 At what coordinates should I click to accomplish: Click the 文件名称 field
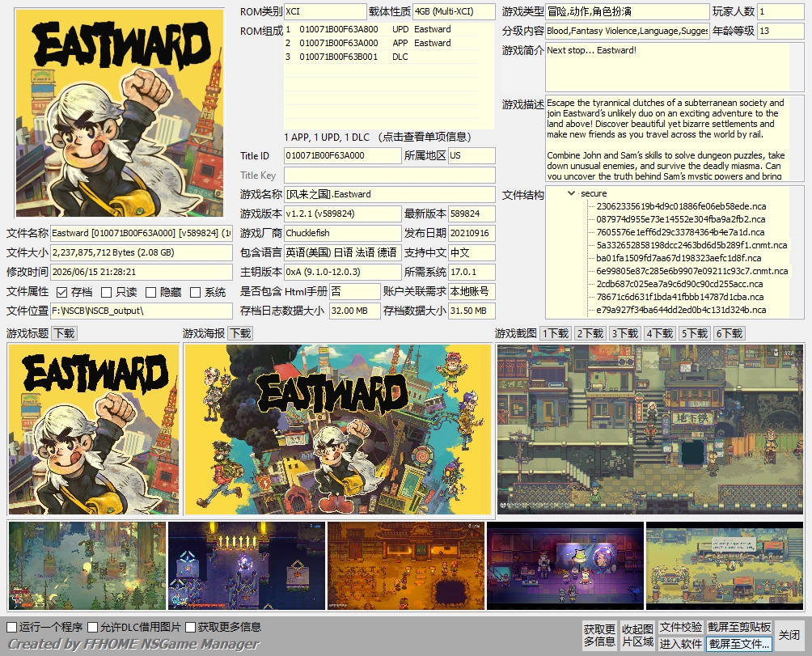pos(142,234)
